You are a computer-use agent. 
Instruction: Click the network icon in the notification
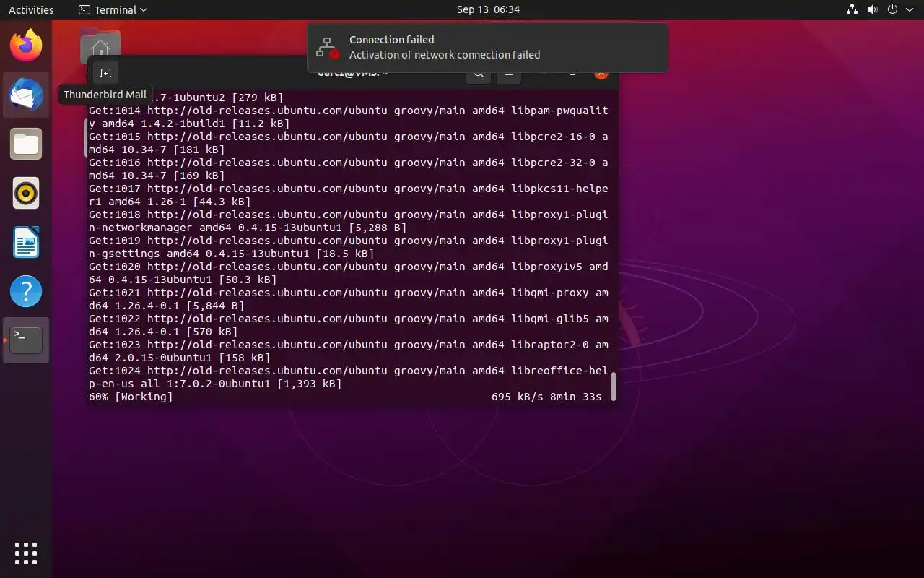pos(328,48)
